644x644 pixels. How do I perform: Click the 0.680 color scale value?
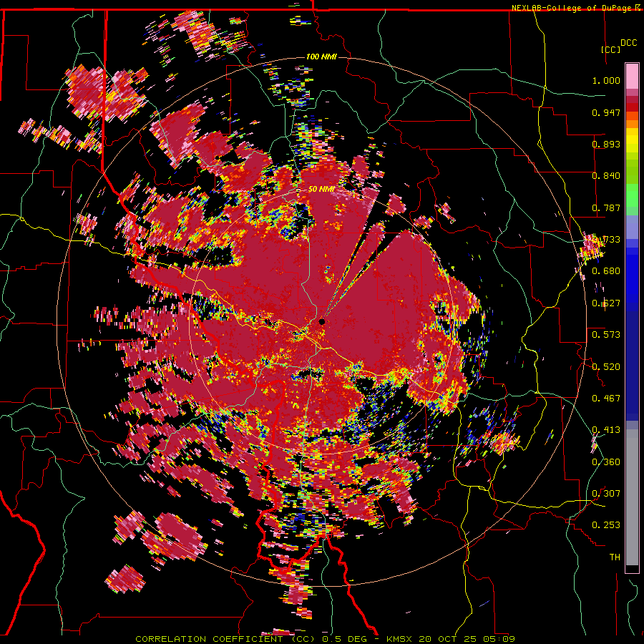(x=606, y=271)
